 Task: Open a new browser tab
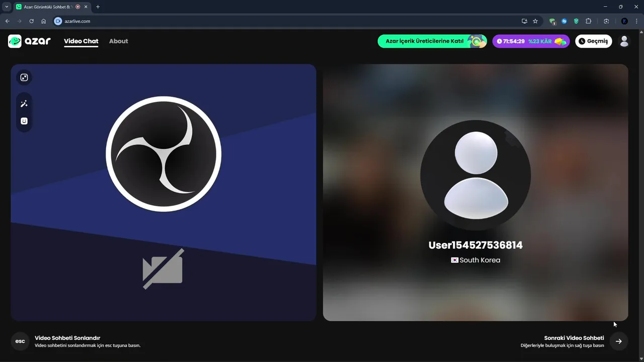click(x=98, y=7)
